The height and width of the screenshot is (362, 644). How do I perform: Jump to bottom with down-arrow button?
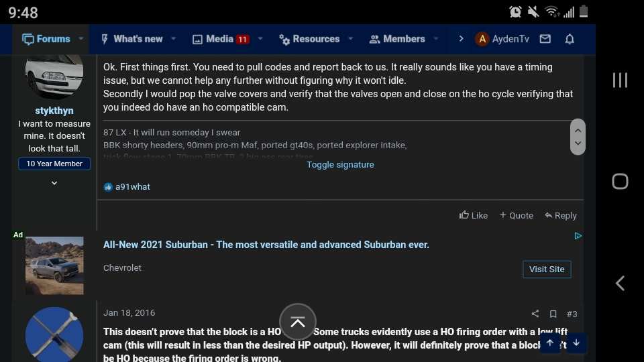click(576, 343)
